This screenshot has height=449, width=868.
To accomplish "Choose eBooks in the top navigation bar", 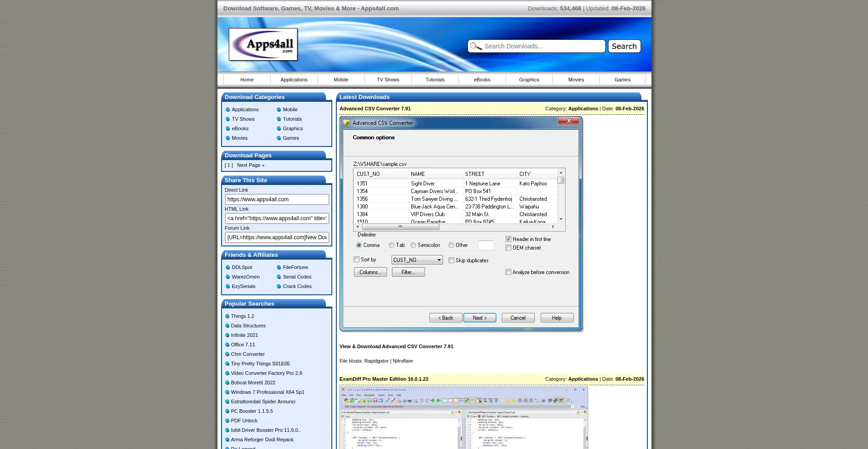I will pos(482,80).
